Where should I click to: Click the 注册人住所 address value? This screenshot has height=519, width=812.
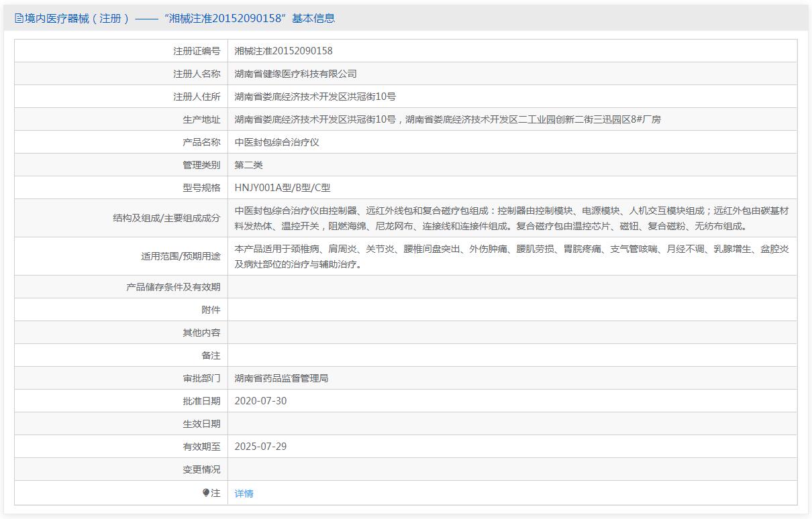315,97
